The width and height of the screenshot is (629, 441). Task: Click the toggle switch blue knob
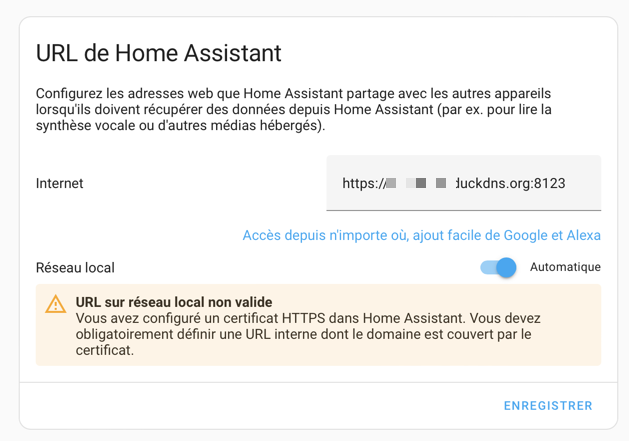[x=507, y=267]
